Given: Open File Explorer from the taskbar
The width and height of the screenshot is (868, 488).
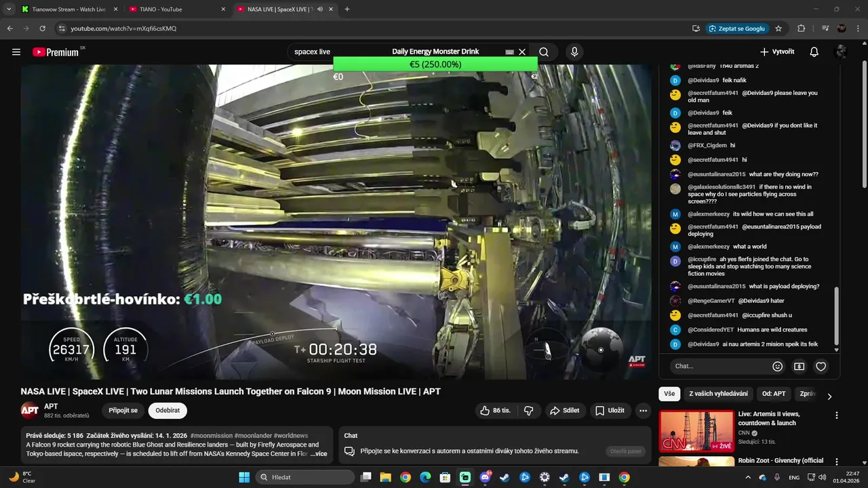Looking at the screenshot, I should pos(385,477).
